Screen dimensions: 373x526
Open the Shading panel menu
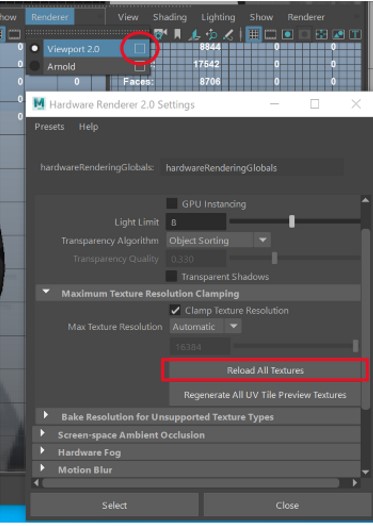(x=170, y=17)
